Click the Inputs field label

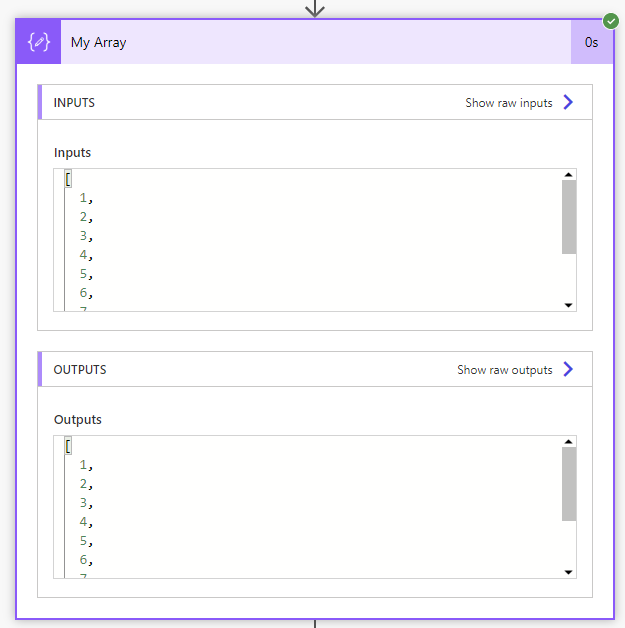[72, 153]
